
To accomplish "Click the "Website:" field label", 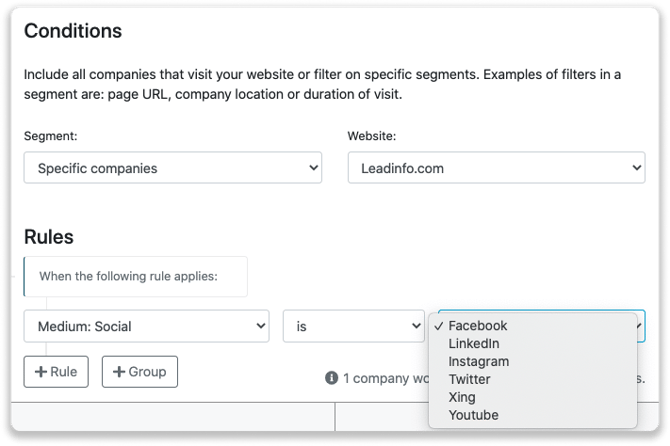I will click(x=372, y=135).
